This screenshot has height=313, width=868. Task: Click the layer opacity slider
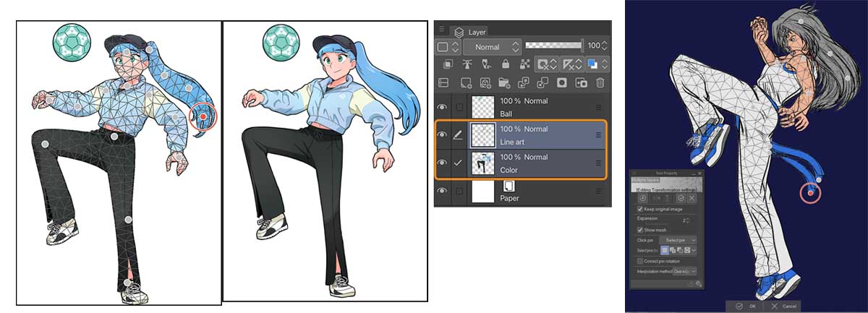[x=553, y=45]
